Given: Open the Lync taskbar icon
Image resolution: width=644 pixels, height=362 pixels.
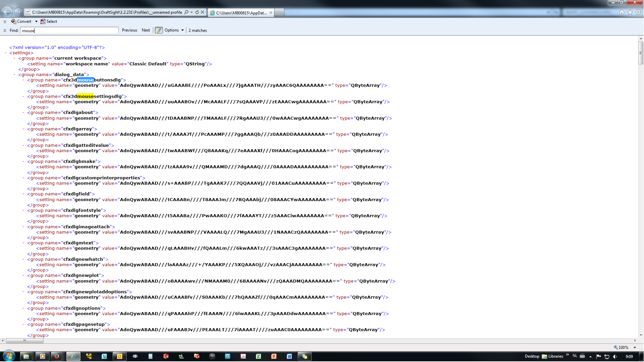Looking at the screenshot, I should 104,356.
